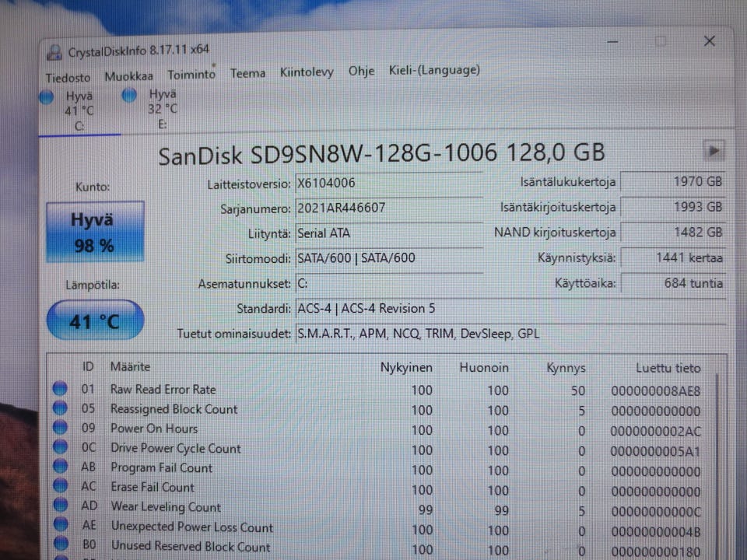Click the blue status dot for drive E:
747x560 pixels.
tap(128, 95)
